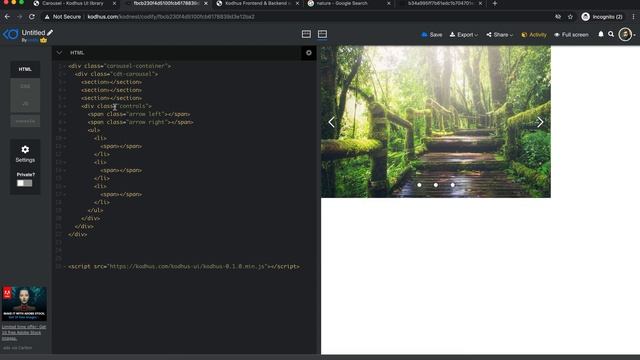Screen dimensions: 640x360
Task: Fold the controls div on line 6
Action: pyautogui.click(x=64, y=106)
